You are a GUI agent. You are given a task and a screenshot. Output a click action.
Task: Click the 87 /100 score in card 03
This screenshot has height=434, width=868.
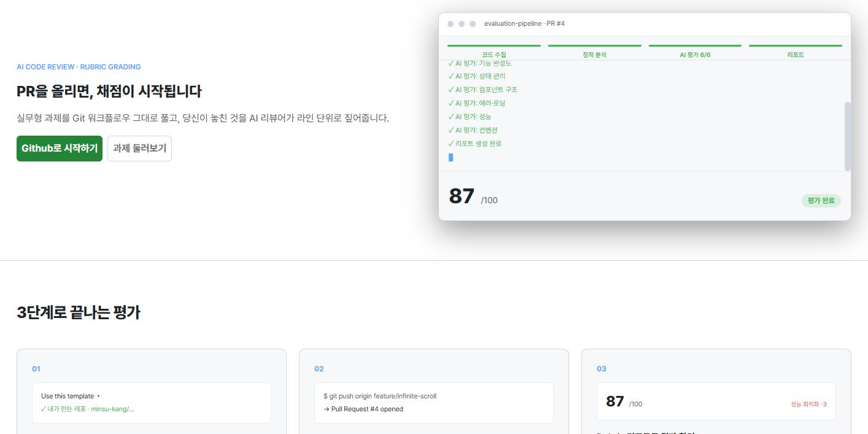coord(624,402)
